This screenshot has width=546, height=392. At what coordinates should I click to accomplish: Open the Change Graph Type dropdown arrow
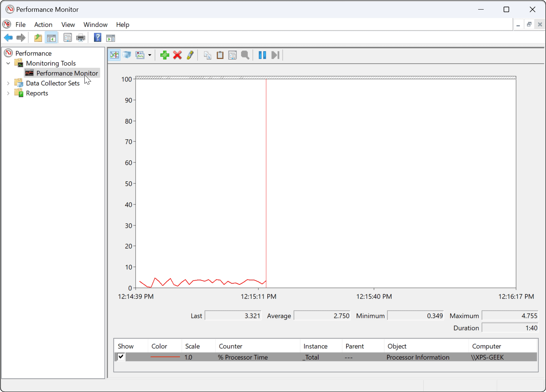[149, 55]
